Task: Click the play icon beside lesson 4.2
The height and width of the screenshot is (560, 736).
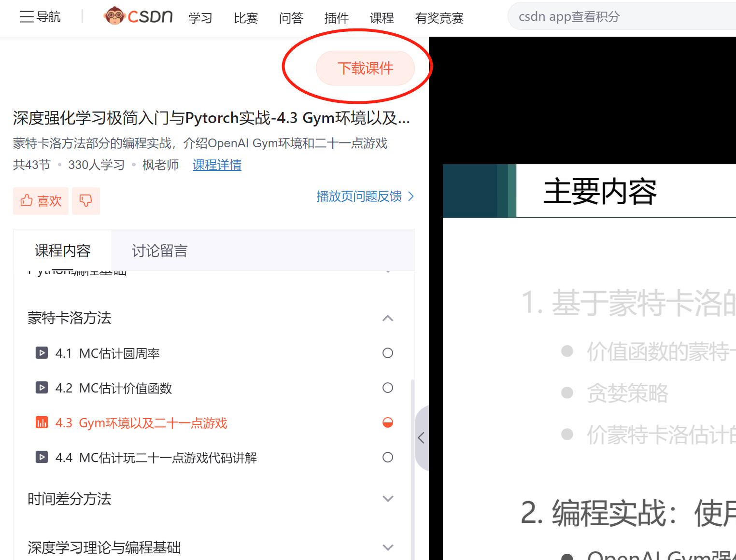Action: [42, 388]
